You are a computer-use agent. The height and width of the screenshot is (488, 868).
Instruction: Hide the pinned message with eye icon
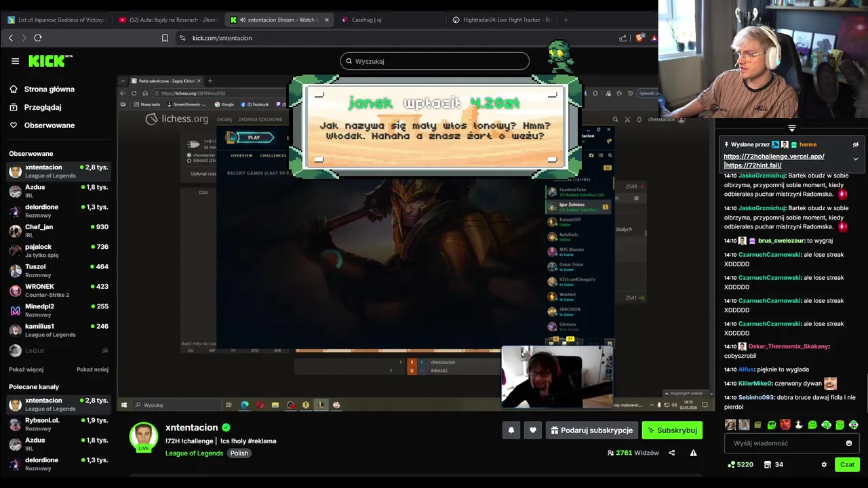(x=856, y=144)
